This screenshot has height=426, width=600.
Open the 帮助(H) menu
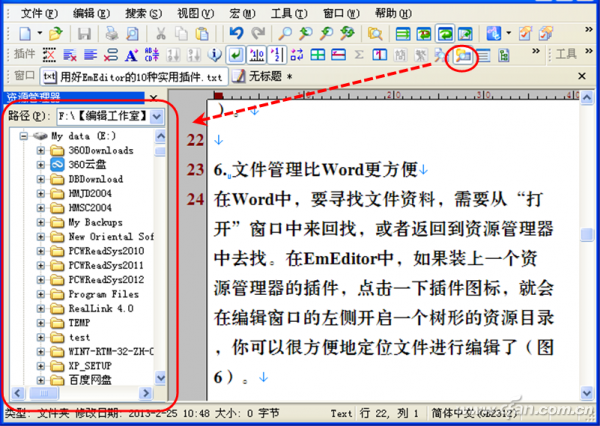pyautogui.click(x=393, y=13)
